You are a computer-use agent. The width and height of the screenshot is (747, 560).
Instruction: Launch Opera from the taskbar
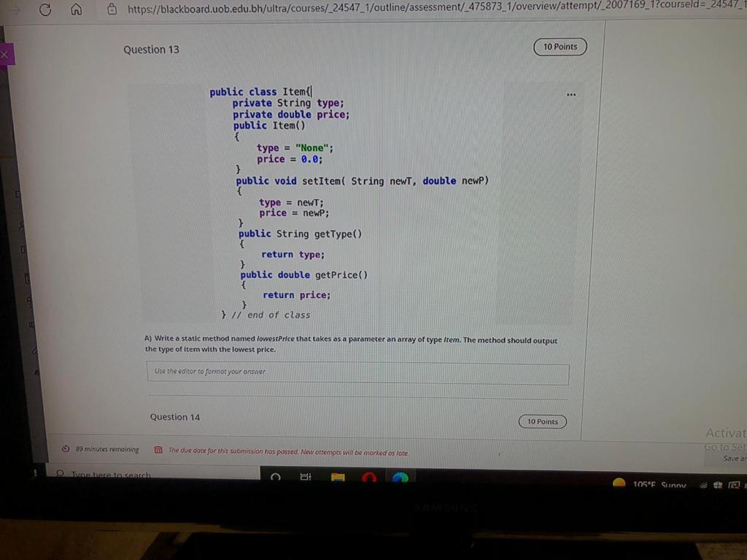click(370, 478)
